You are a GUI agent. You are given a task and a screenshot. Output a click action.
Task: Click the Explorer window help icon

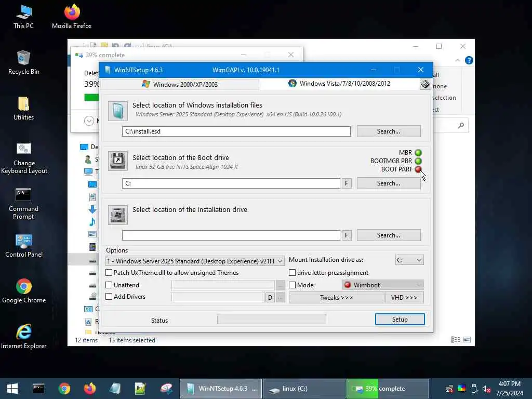469,60
